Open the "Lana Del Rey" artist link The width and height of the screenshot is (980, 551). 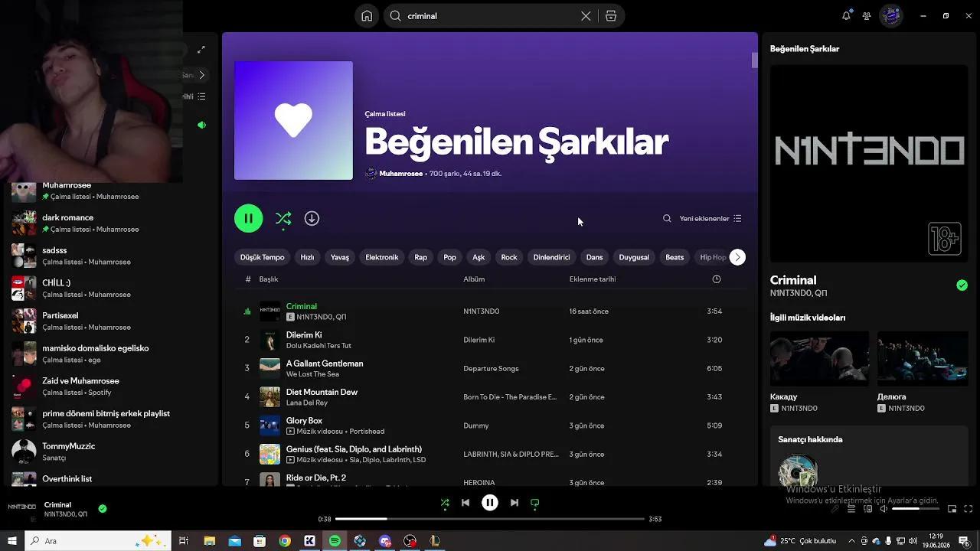tap(307, 403)
